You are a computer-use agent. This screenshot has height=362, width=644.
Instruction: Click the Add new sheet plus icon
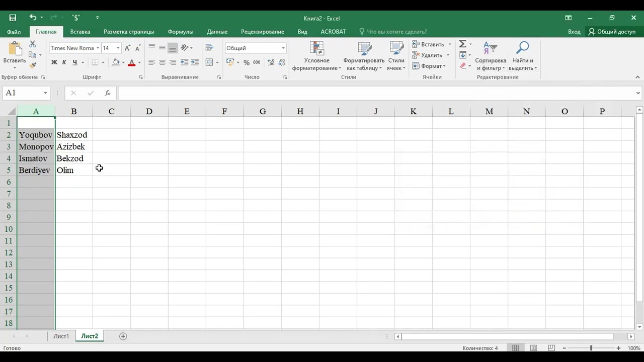click(x=123, y=336)
